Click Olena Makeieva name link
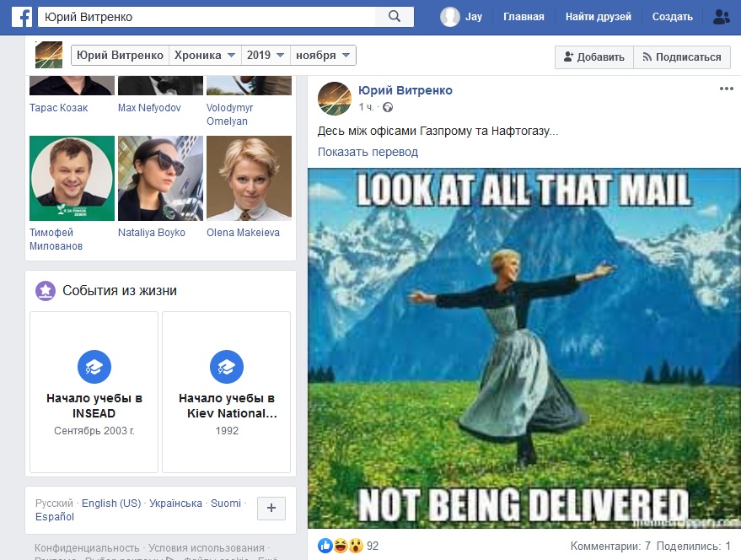The image size is (741, 560). (x=243, y=233)
